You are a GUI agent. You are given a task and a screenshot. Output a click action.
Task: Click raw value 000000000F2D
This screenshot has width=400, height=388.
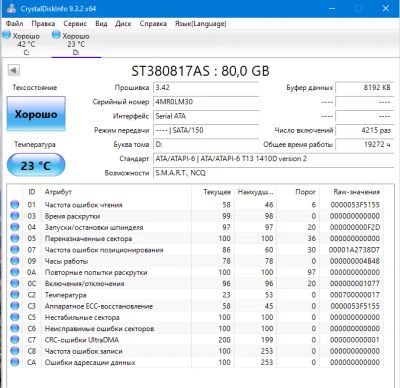coord(355,227)
